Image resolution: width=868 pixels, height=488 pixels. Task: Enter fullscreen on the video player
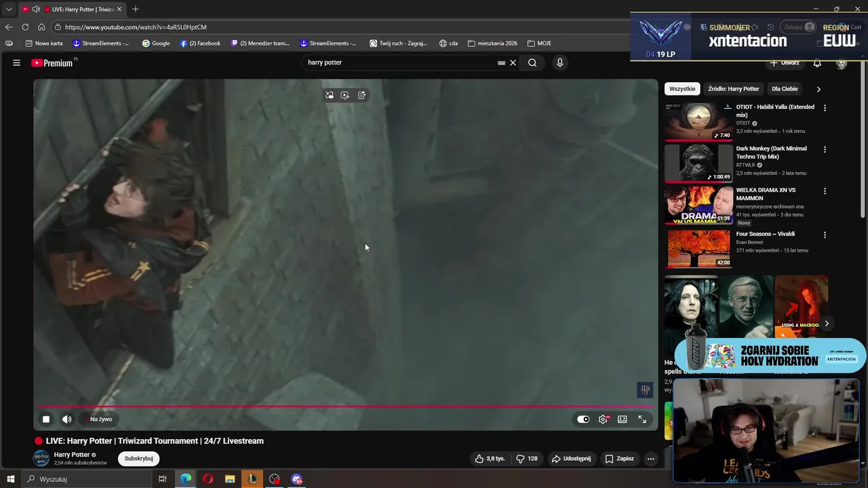tap(642, 419)
